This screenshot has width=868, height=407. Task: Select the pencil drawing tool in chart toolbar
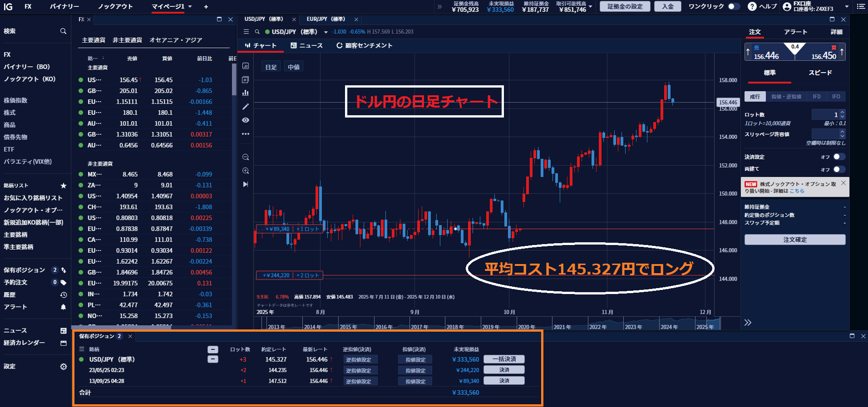(x=246, y=107)
